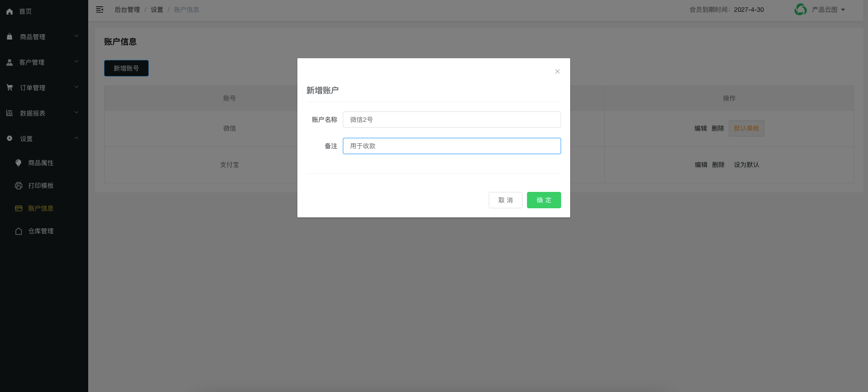Focus the 备注 input field

(452, 146)
